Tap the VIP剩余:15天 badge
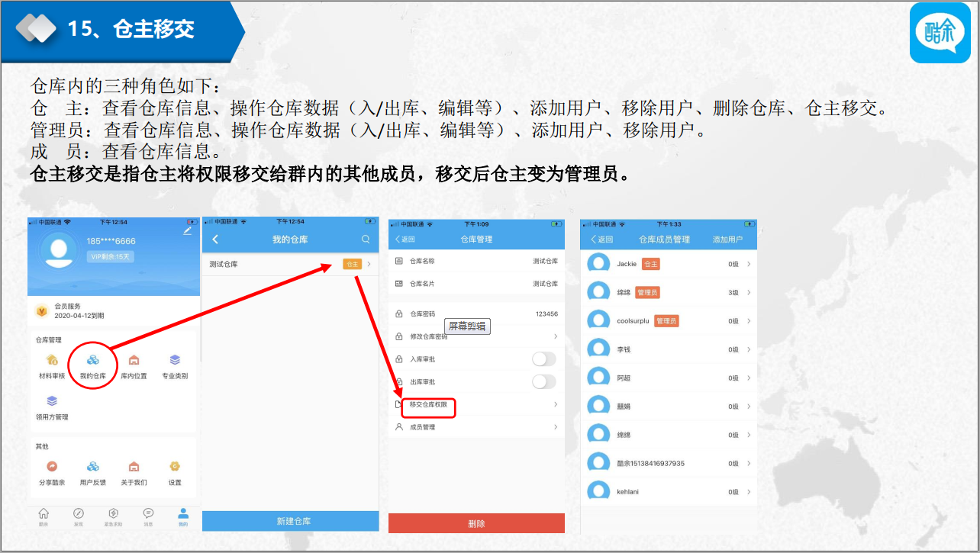The image size is (980, 553). tap(111, 257)
